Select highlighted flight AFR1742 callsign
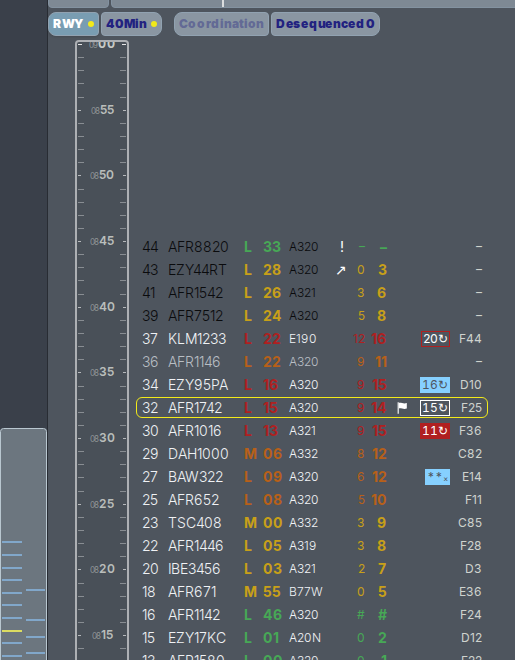515x660 pixels. click(x=195, y=408)
